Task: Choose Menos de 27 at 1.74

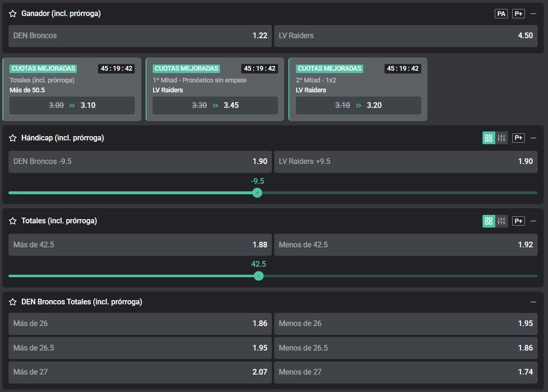Action: coord(405,372)
